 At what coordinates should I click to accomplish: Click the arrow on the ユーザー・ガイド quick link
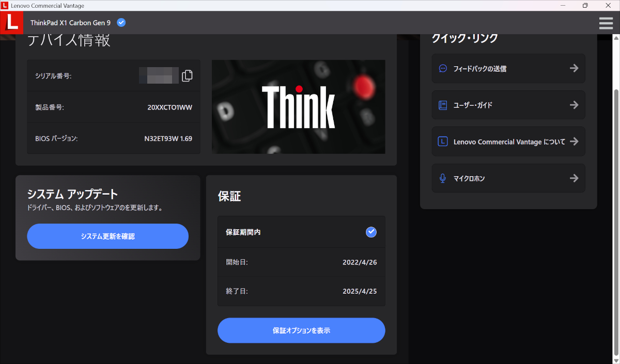pyautogui.click(x=574, y=105)
